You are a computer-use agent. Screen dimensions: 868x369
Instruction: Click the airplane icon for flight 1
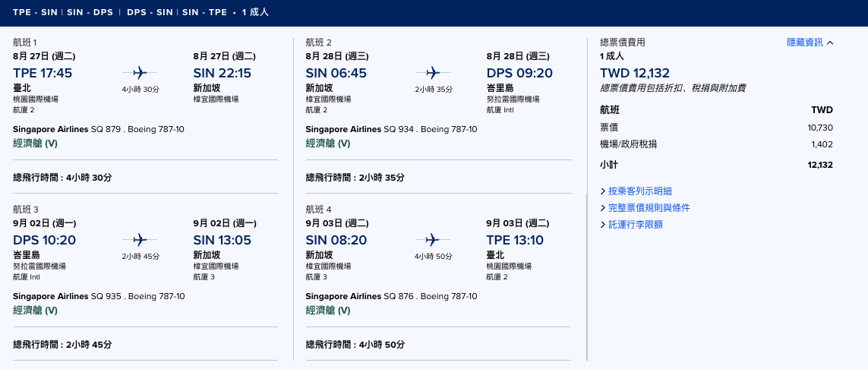(x=140, y=72)
